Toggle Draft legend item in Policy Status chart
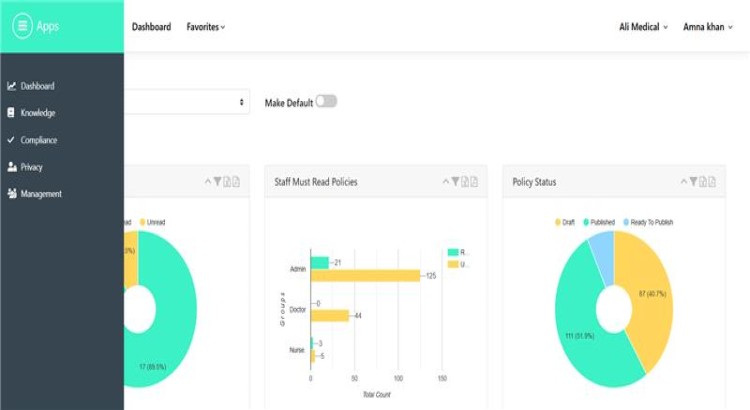This screenshot has width=750, height=410. tap(566, 222)
